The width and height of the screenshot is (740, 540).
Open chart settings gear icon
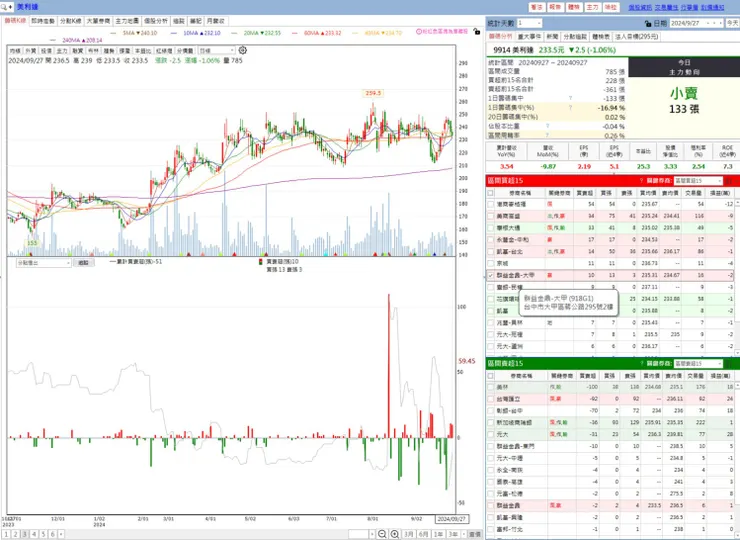click(243, 50)
